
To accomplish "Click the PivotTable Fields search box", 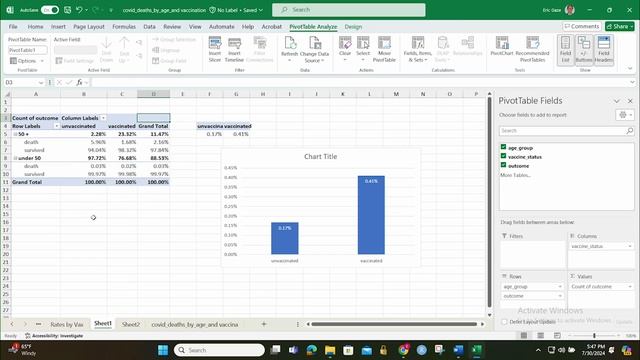I will (x=567, y=131).
